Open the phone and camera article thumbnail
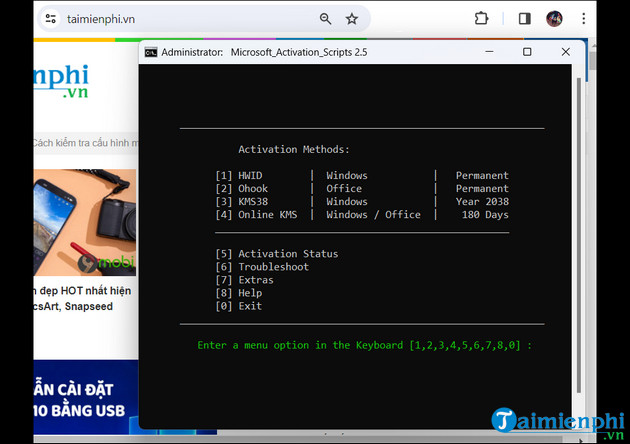630x444 pixels. coord(85,222)
